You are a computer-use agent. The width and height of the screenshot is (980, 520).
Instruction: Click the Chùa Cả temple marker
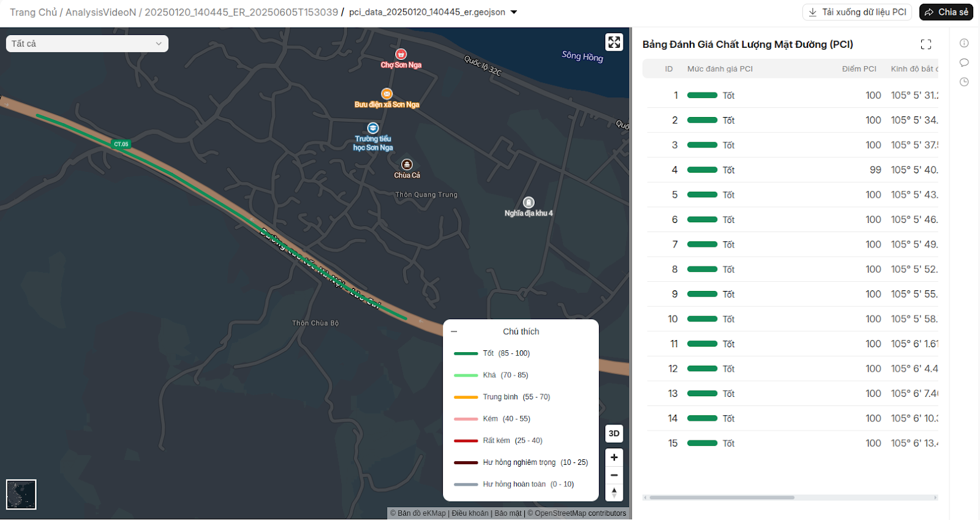tap(407, 164)
